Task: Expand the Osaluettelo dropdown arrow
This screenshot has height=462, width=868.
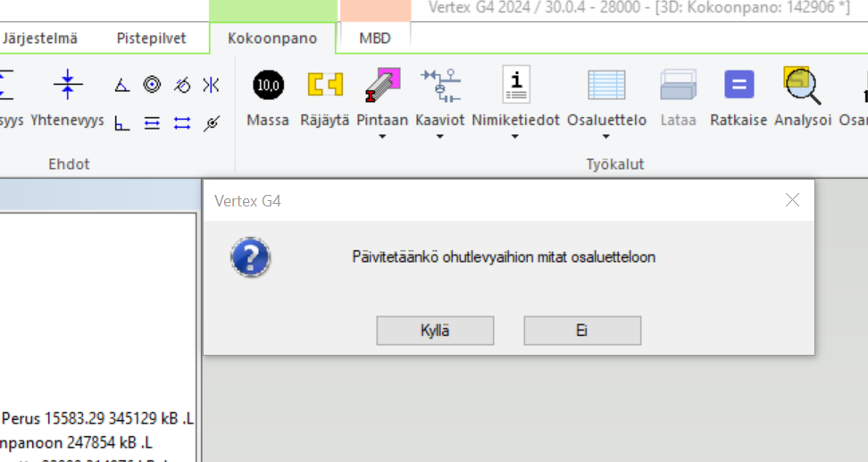Action: (606, 137)
